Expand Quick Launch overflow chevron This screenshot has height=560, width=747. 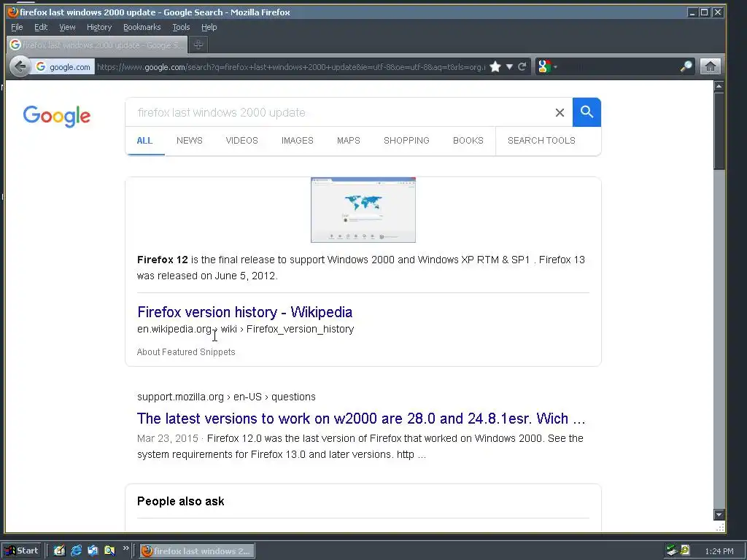coord(125,548)
